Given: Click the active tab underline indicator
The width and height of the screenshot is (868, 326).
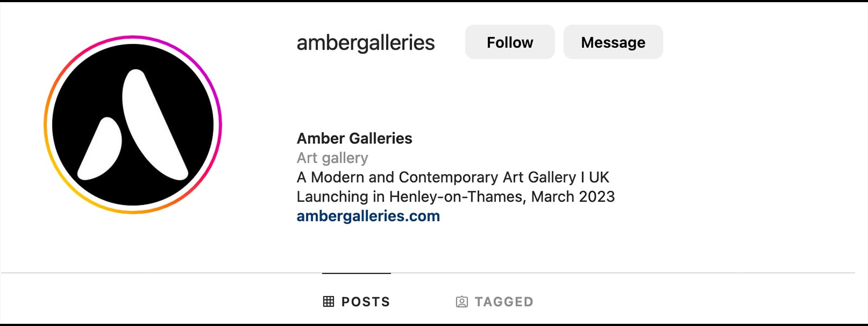Looking at the screenshot, I should 356,273.
